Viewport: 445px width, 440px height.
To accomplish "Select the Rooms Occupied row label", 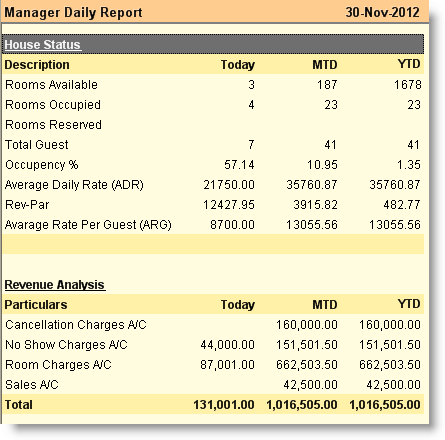I will (x=53, y=105).
